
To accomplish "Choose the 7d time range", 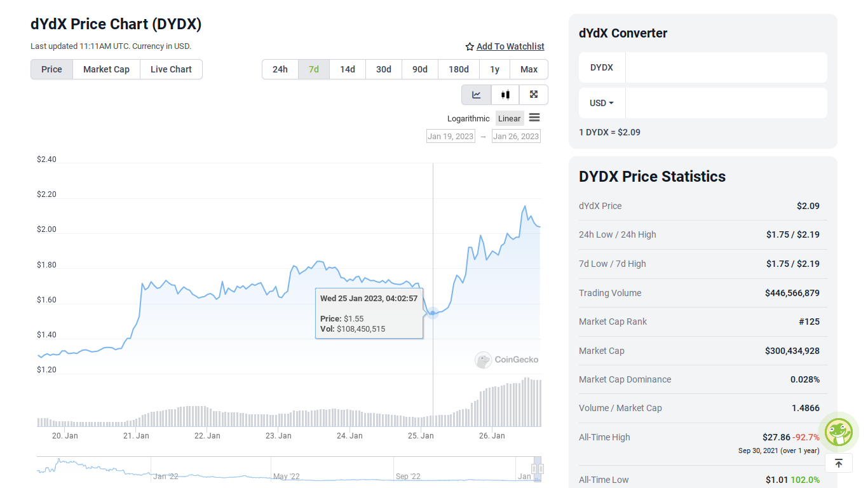I will [314, 69].
